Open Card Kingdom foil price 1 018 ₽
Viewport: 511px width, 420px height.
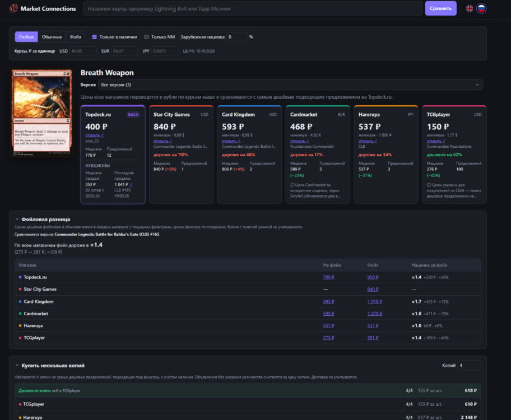tap(375, 302)
